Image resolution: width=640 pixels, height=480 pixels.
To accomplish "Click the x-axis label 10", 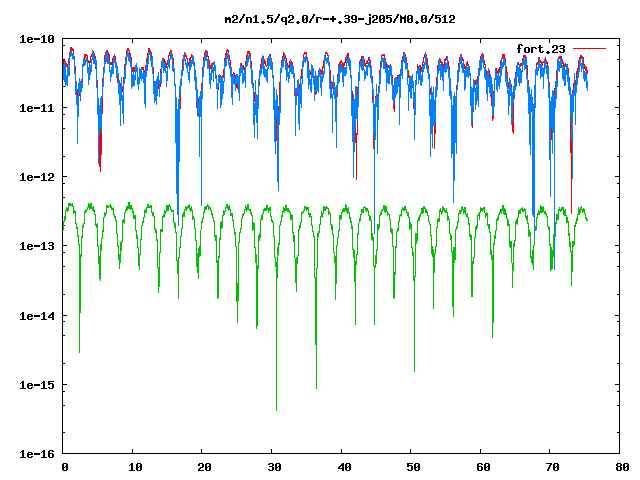I will pos(135,467).
